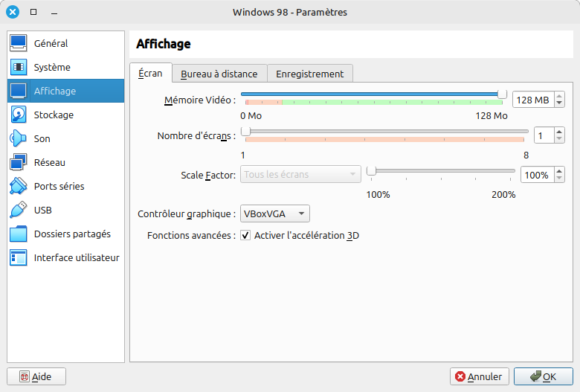Open the Interface utilisateur window icon

tap(18, 257)
